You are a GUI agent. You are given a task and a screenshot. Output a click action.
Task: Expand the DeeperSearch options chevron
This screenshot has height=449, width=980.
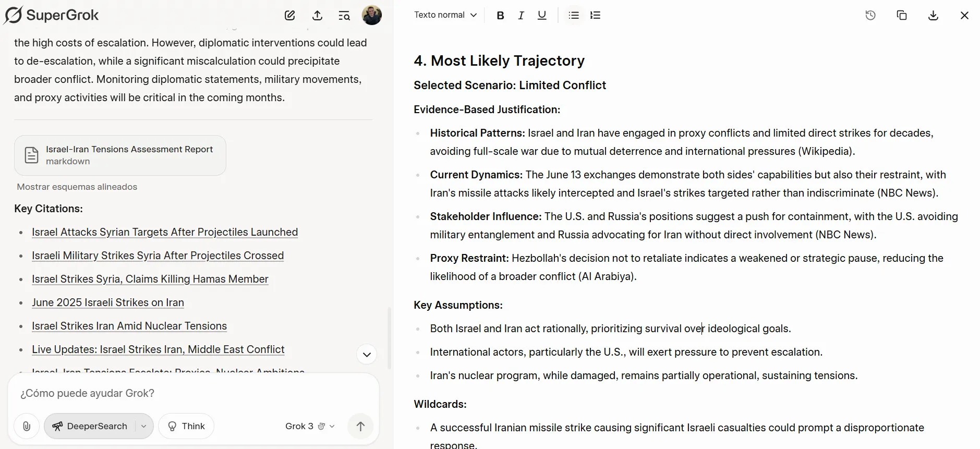point(143,426)
